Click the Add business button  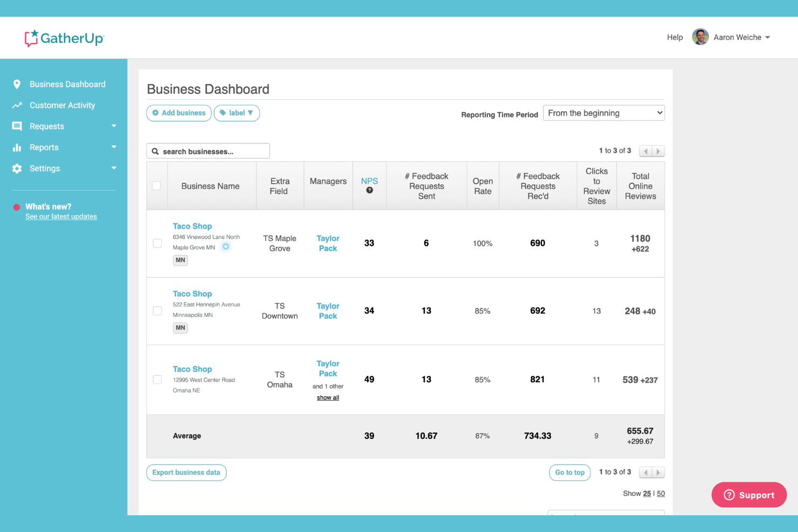pyautogui.click(x=179, y=113)
